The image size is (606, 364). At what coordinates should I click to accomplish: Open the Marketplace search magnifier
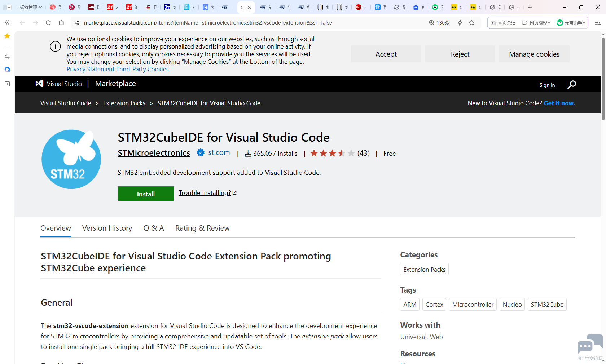tap(572, 85)
